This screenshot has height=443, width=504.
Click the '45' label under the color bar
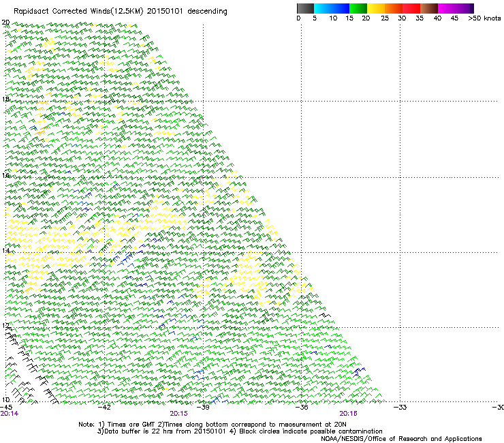[x=454, y=18]
